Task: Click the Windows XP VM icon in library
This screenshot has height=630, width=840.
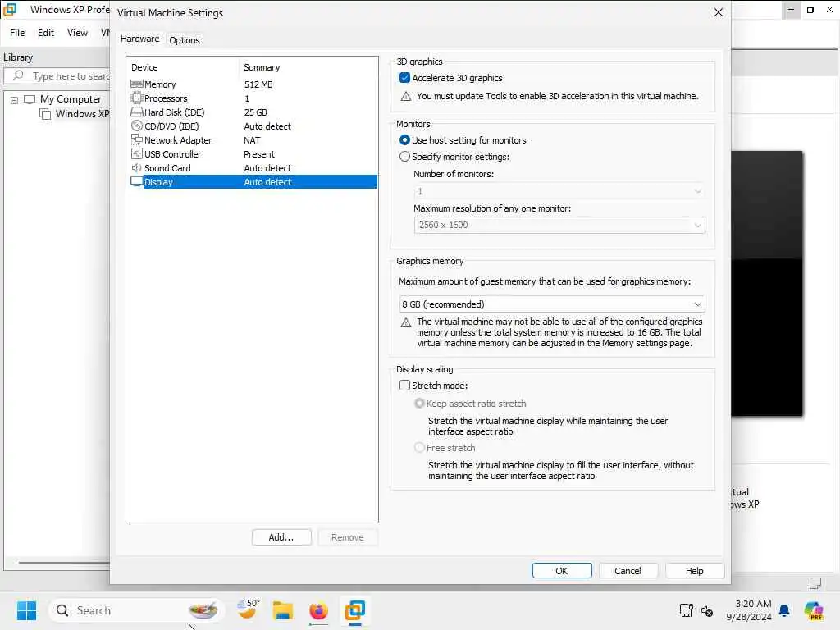Action: [46, 114]
